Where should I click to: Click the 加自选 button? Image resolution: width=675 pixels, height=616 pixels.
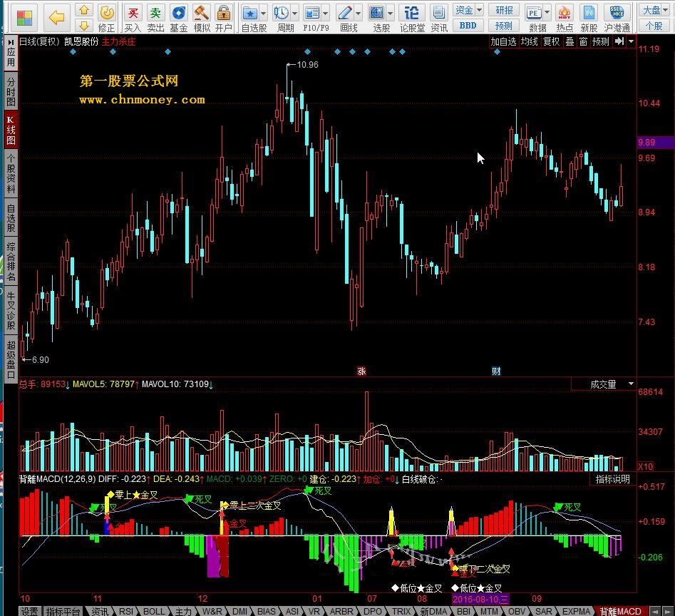tap(503, 41)
